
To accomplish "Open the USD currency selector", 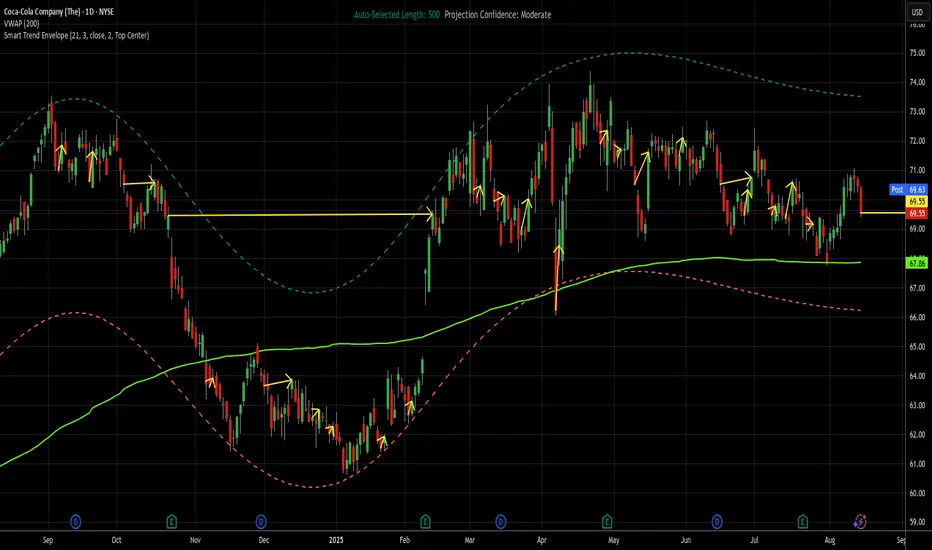I will (x=917, y=12).
